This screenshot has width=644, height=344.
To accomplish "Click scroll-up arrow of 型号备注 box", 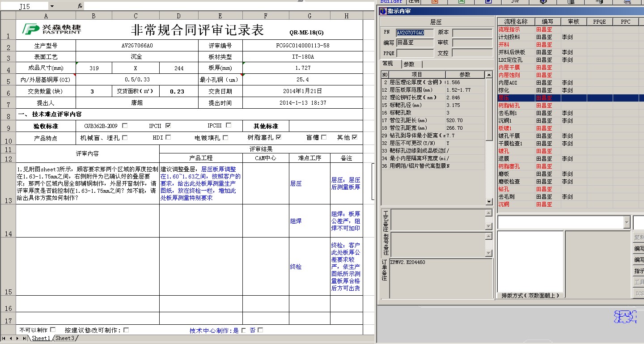I will coord(488,236).
